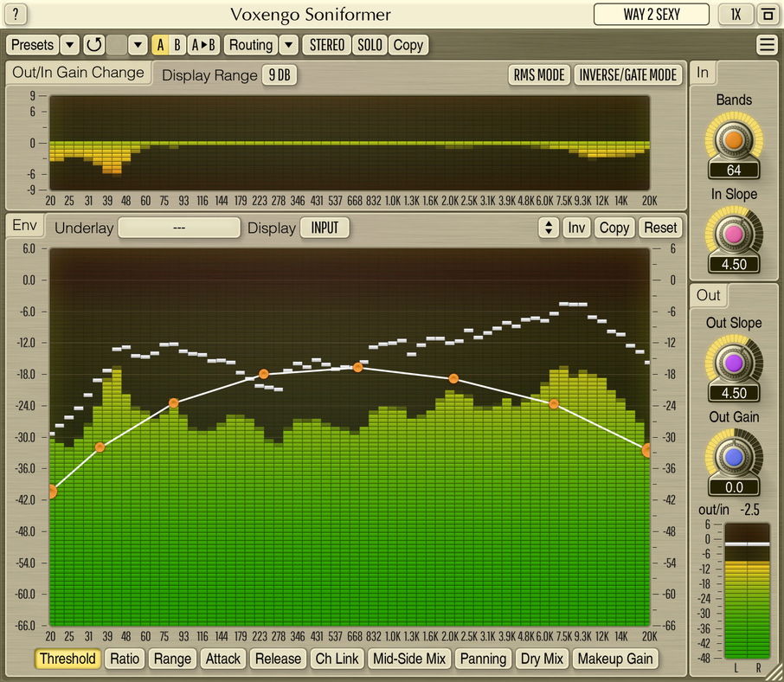Click the 9 DB Display Range selector
784x682 pixels.
280,75
